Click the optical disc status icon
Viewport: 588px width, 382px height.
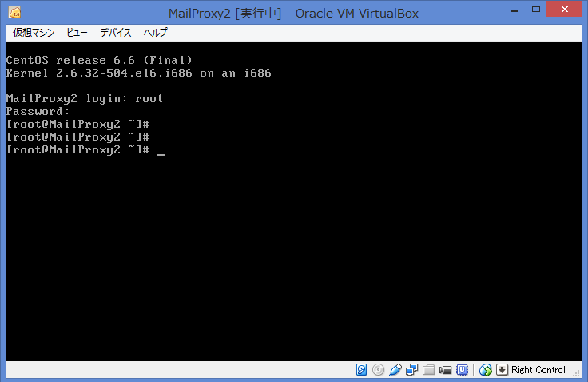coord(378,370)
